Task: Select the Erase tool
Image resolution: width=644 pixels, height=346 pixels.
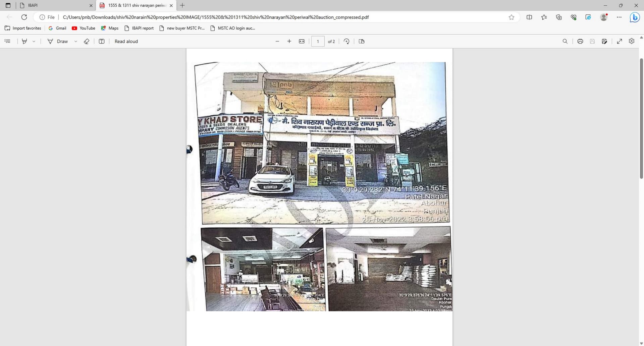Action: coord(87,41)
